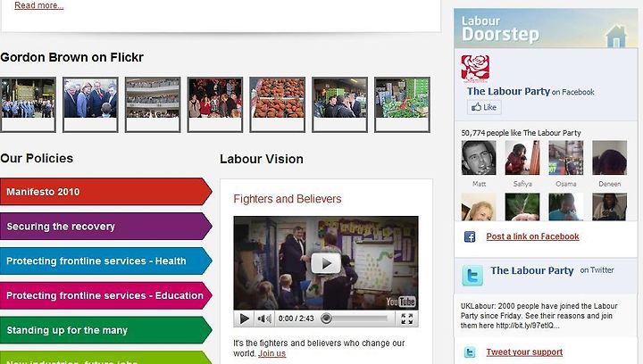The image size is (643, 364).
Task: Open Standing up for the many
Action: [x=105, y=330]
